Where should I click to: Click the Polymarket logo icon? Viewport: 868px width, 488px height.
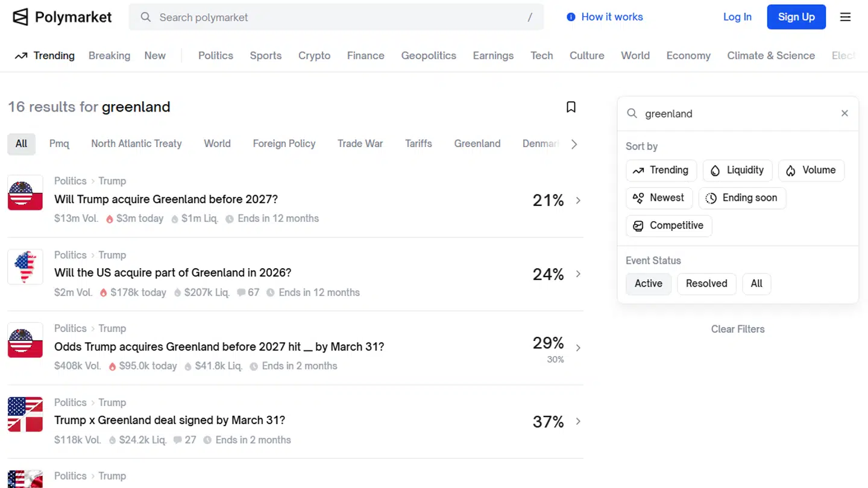(20, 17)
